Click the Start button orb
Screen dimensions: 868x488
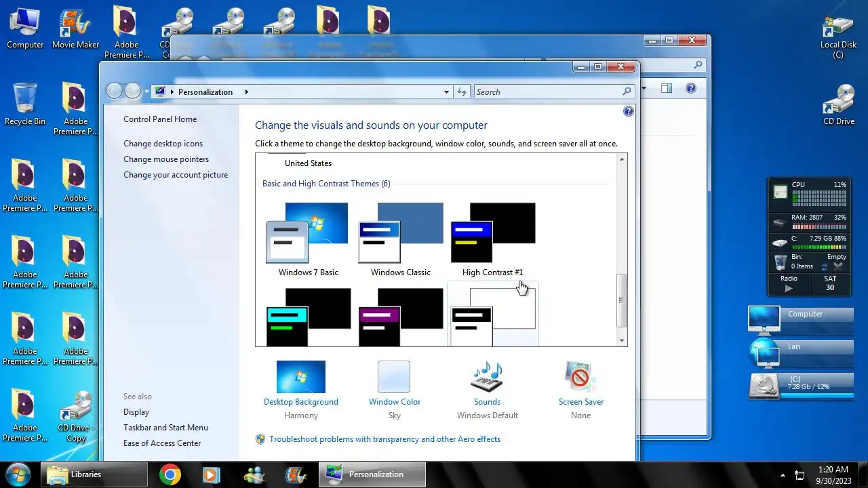18,474
